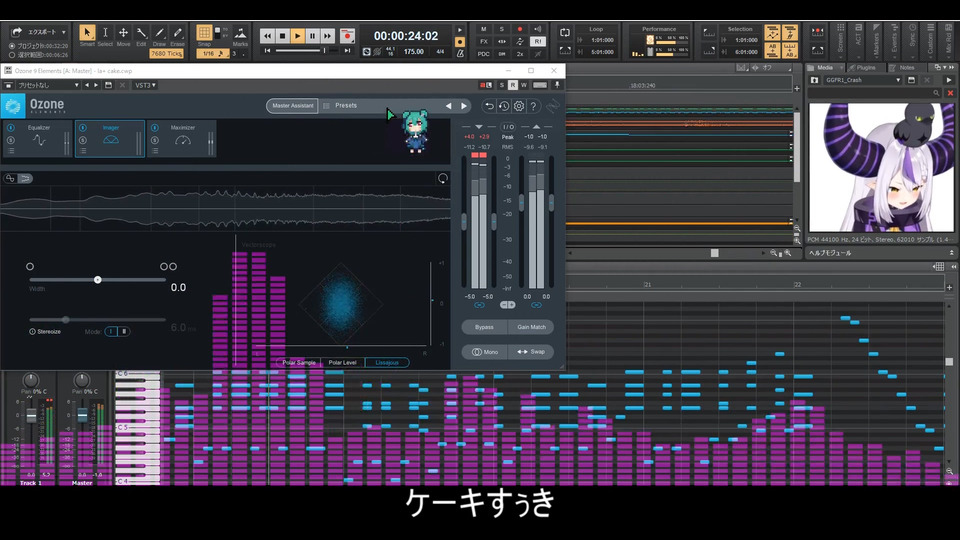
Task: Open the Ozone Presets list
Action: (346, 106)
